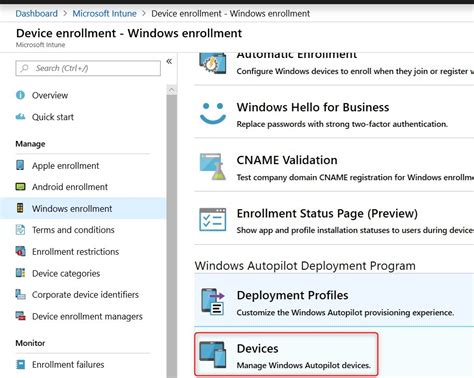The height and width of the screenshot is (378, 474).
Task: Go to Dashboard breadcrumb
Action: tap(37, 14)
